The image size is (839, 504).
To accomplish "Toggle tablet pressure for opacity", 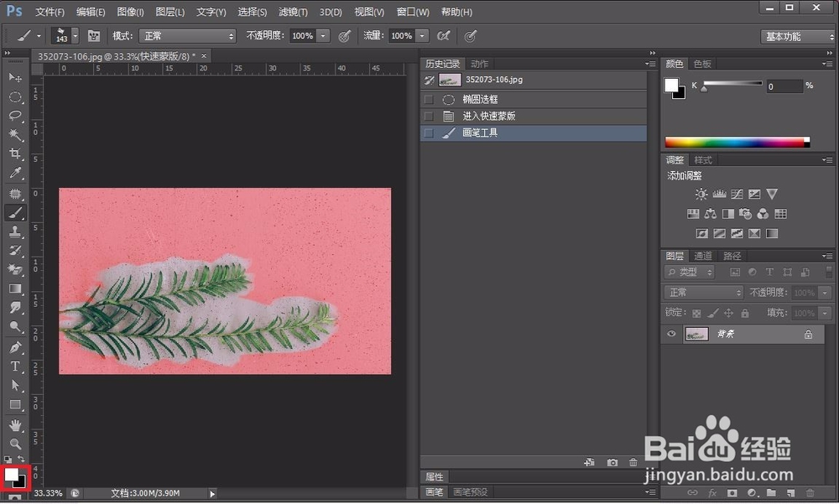I will 345,36.
